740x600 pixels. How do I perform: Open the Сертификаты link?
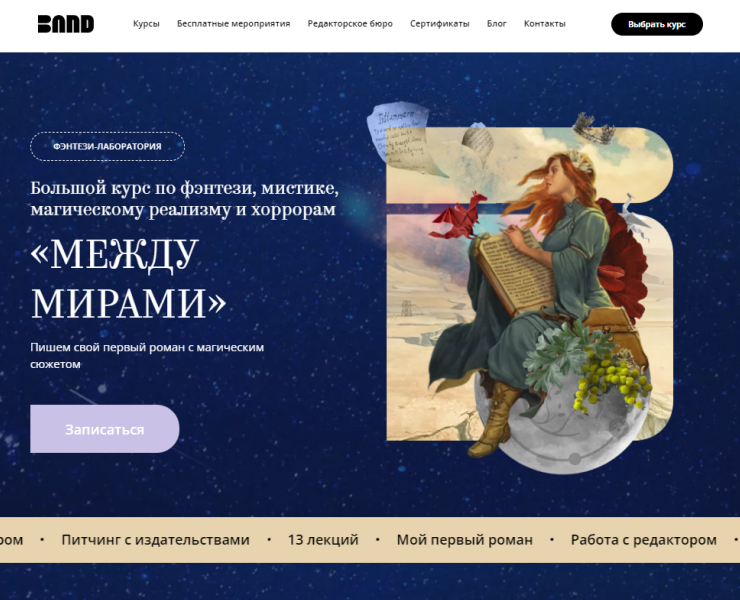(440, 24)
